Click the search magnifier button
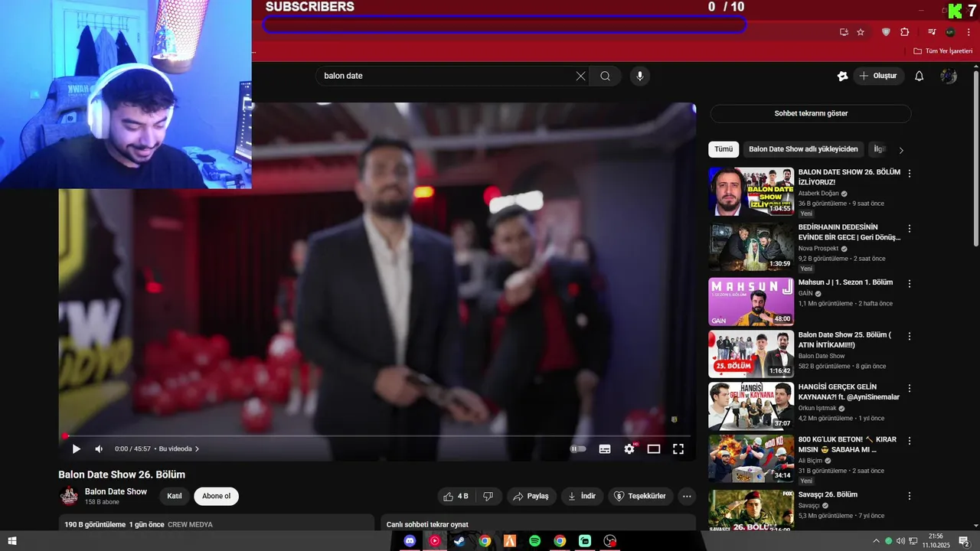 click(605, 76)
